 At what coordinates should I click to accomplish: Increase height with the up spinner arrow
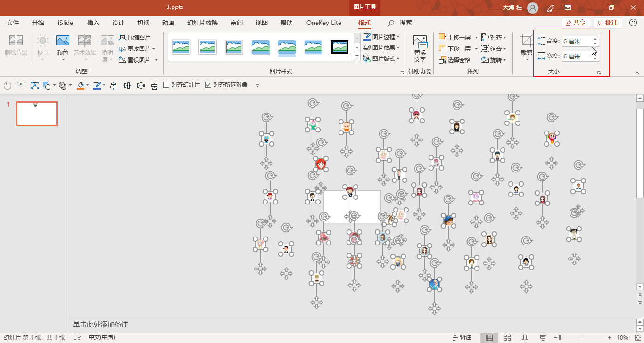(x=595, y=39)
